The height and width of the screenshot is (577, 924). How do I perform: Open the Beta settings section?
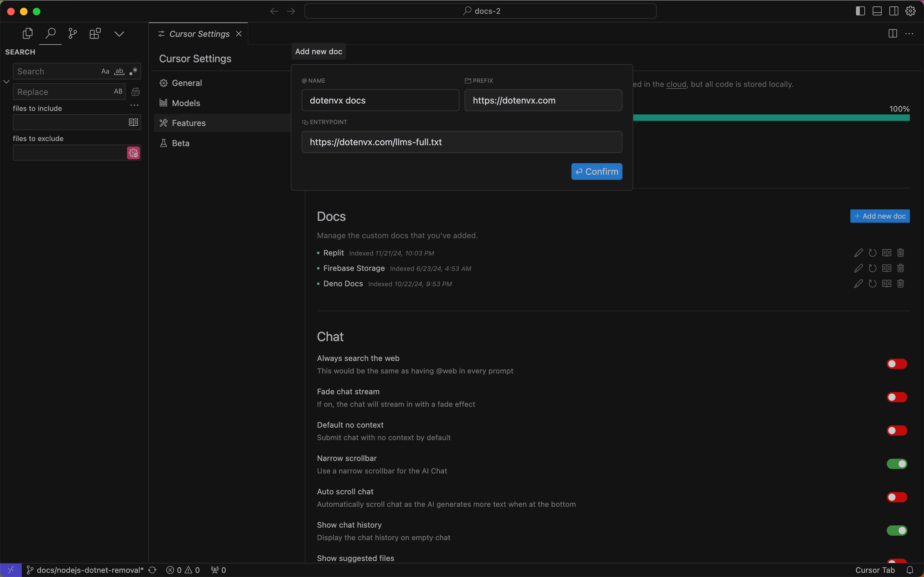[180, 143]
